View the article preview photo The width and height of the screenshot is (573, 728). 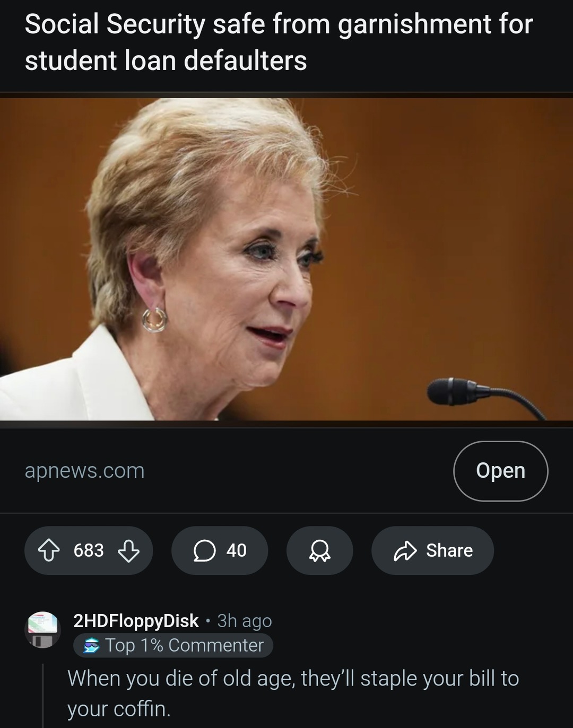[286, 259]
